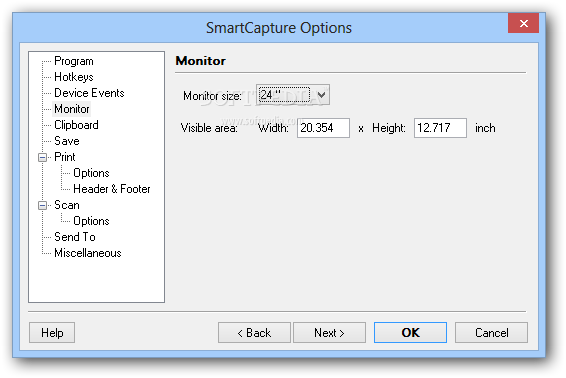Click the visible area Width field
566x378 pixels.
coord(323,128)
